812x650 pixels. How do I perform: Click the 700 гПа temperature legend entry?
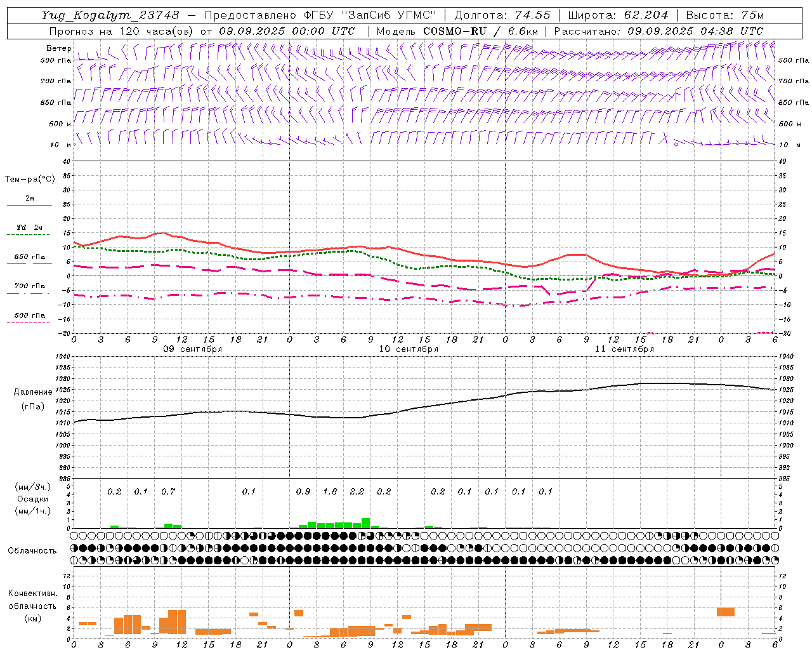(30, 286)
